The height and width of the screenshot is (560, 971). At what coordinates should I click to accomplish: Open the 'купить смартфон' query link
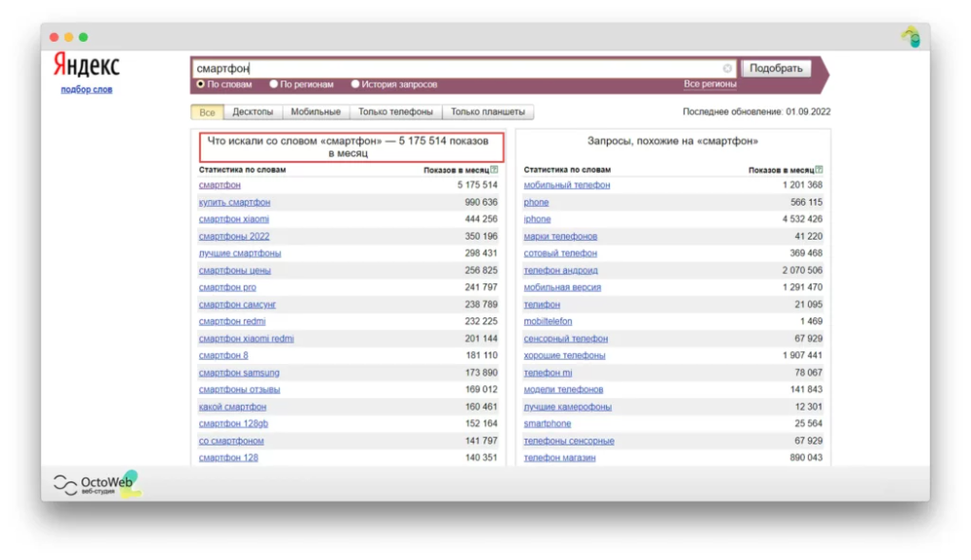coord(234,202)
